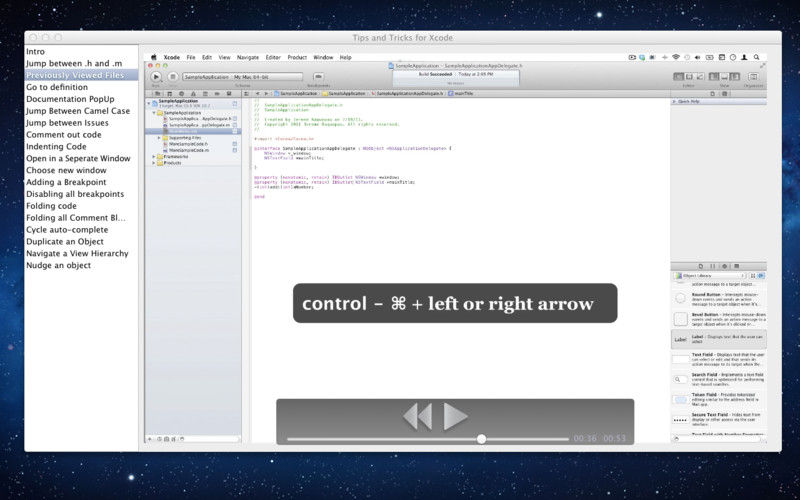Expand the Frameworks folder
The width and height of the screenshot is (800, 500).
pyautogui.click(x=154, y=157)
